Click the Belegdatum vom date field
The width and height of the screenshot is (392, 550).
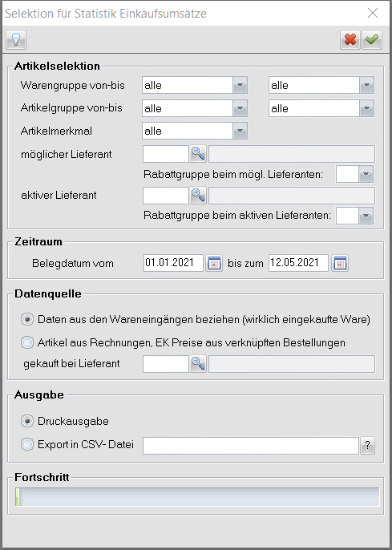pyautogui.click(x=173, y=263)
